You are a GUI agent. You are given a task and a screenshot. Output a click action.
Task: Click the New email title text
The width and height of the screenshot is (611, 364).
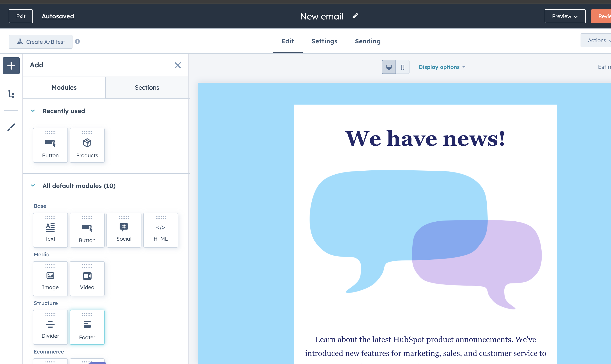pos(321,16)
